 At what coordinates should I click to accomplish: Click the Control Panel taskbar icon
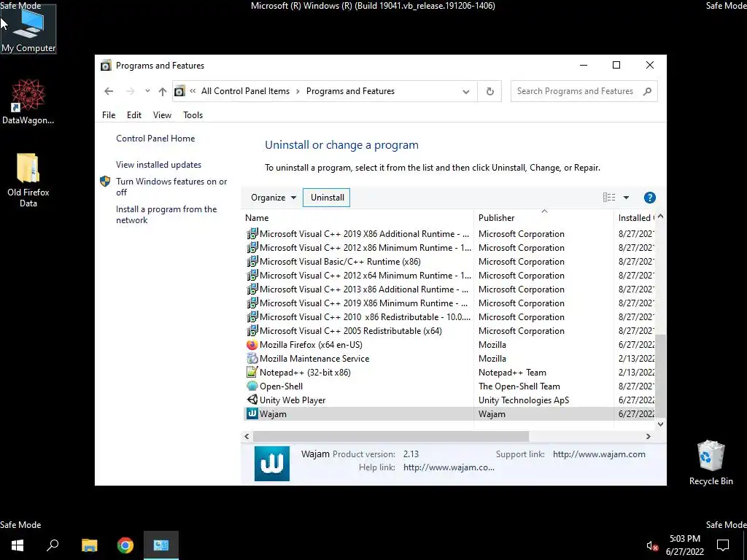[161, 545]
